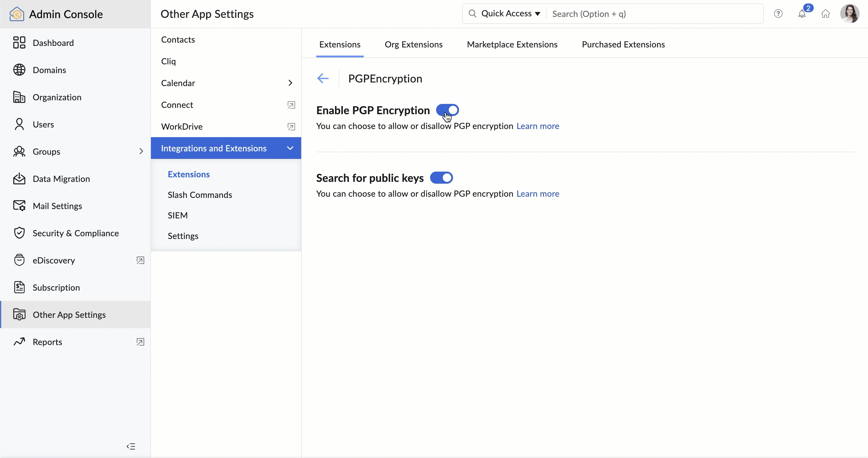Open the Marketplace Extensions tab
The image size is (868, 458).
coord(512,44)
